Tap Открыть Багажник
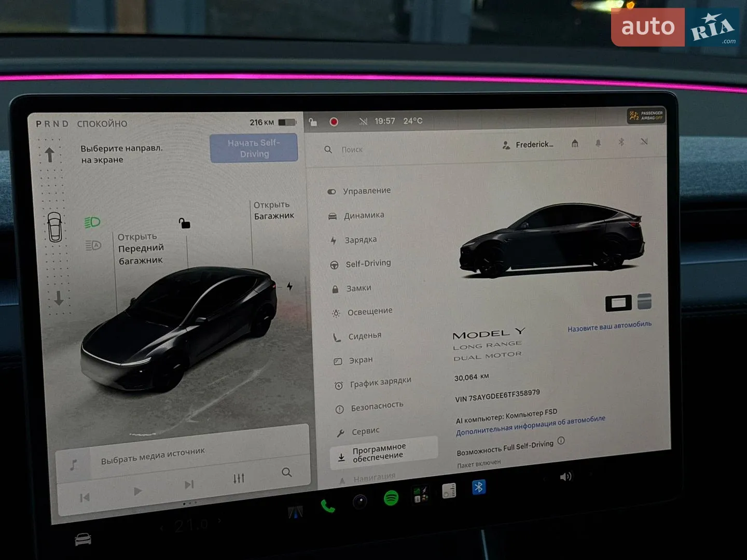This screenshot has width=747, height=560. click(x=273, y=210)
